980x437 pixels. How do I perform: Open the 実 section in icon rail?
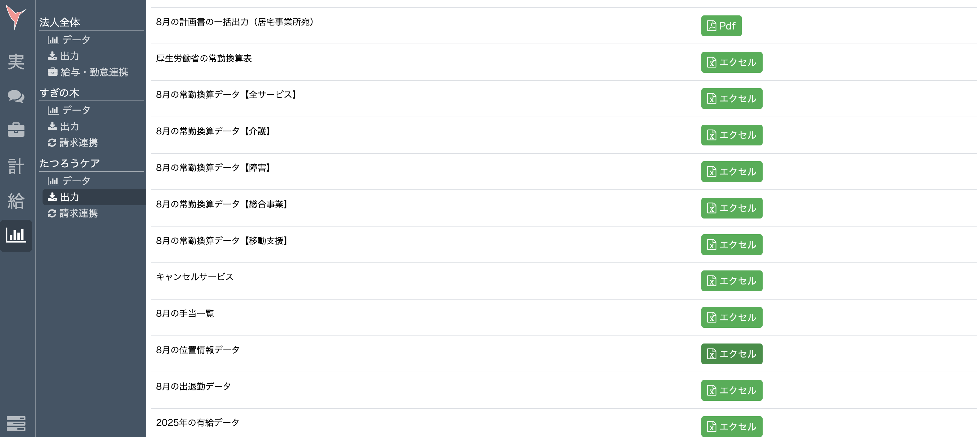(x=16, y=62)
